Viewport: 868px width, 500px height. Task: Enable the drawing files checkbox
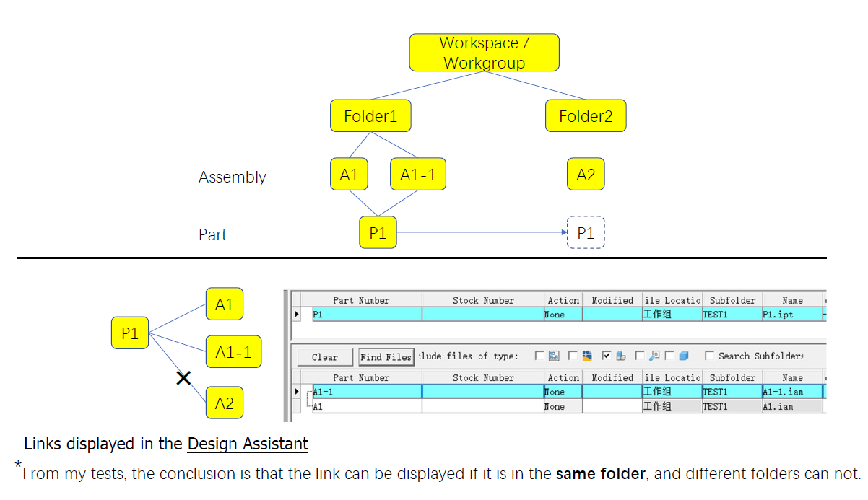pyautogui.click(x=539, y=356)
